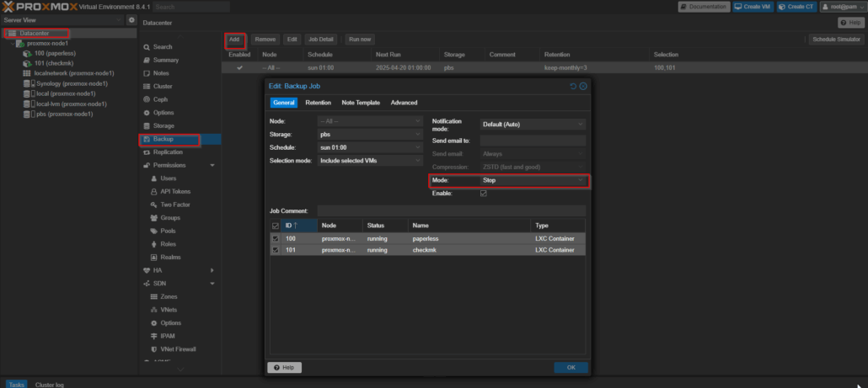Click the Synology storage icon
The width and height of the screenshot is (868, 388).
(x=27, y=83)
